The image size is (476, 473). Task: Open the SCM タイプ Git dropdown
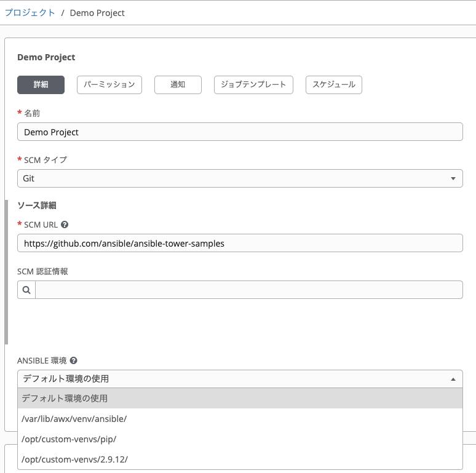click(x=240, y=178)
